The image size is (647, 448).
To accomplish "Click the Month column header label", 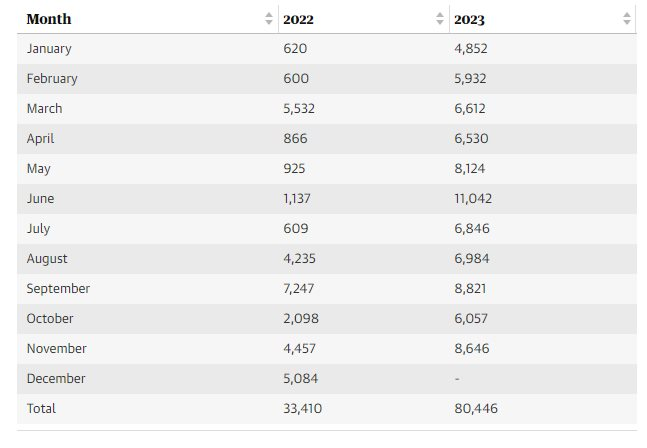I will [x=49, y=19].
